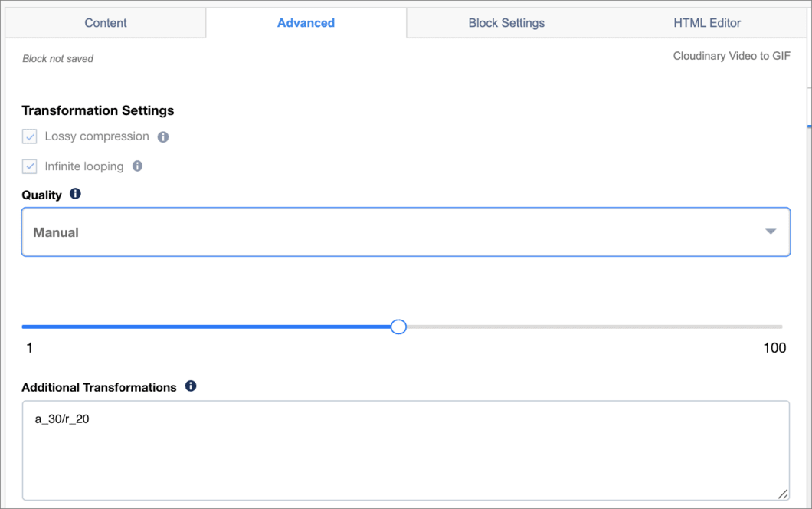Open the Lossy compression info icon
The height and width of the screenshot is (509, 812).
tap(163, 137)
